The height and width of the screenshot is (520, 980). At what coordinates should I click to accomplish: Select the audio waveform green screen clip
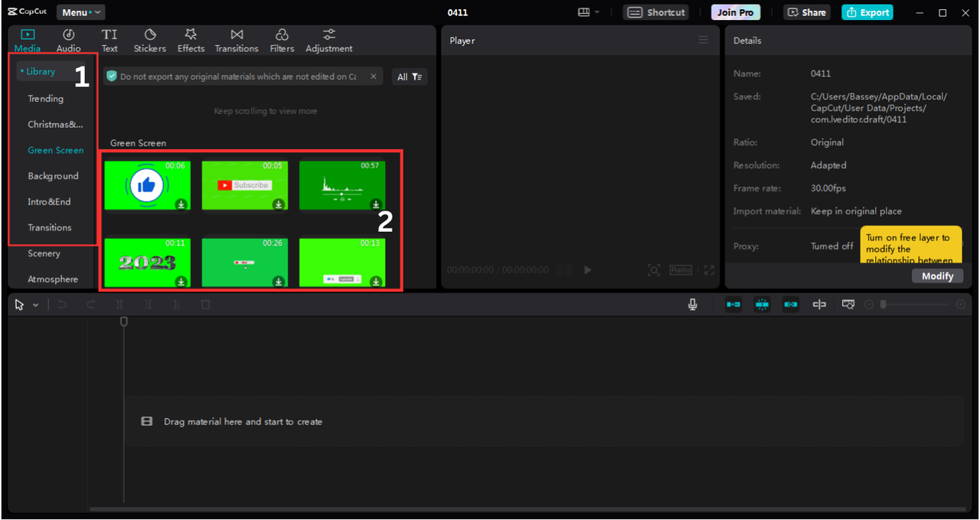coord(342,185)
